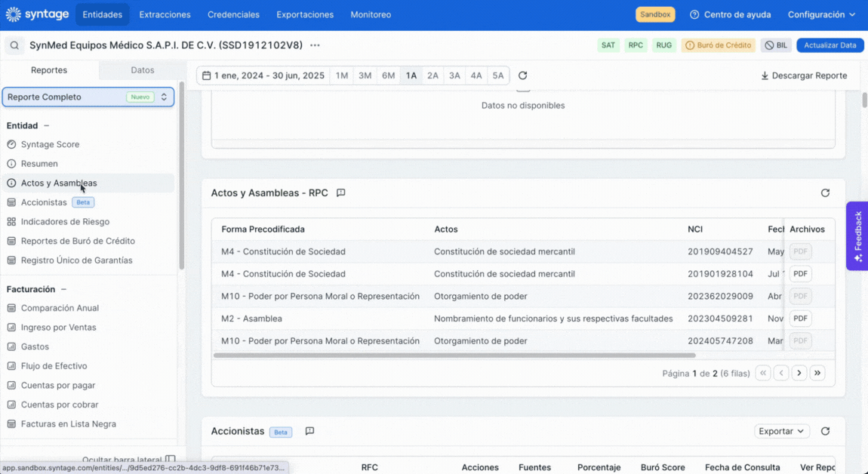Image resolution: width=868 pixels, height=474 pixels.
Task: Open Monitoreo top menu
Action: pyautogui.click(x=371, y=14)
